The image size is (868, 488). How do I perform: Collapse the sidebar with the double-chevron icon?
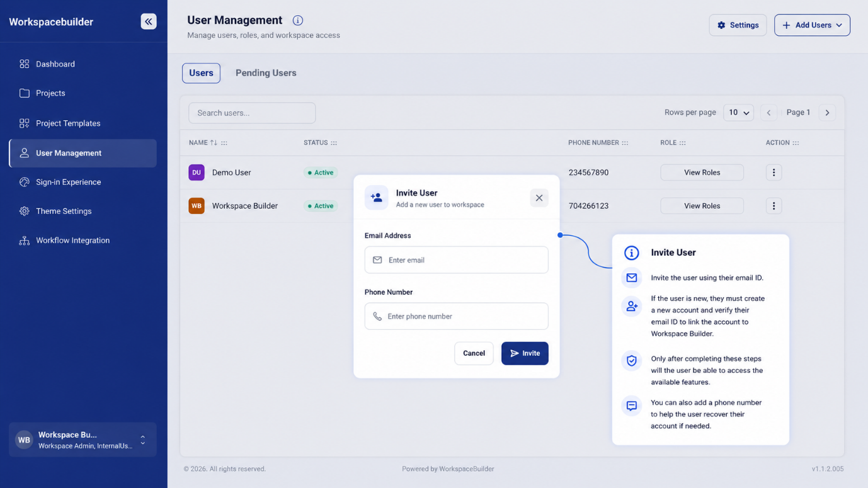click(x=149, y=21)
